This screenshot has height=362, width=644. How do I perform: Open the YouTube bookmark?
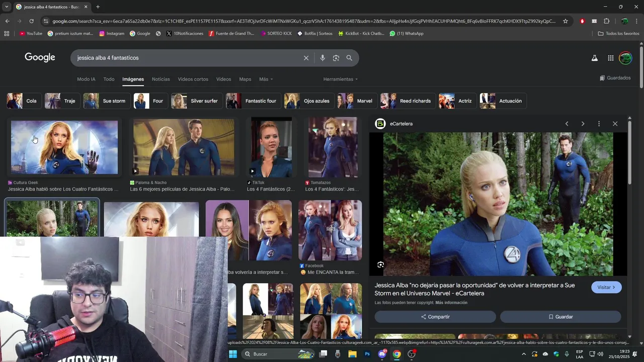tap(31, 34)
